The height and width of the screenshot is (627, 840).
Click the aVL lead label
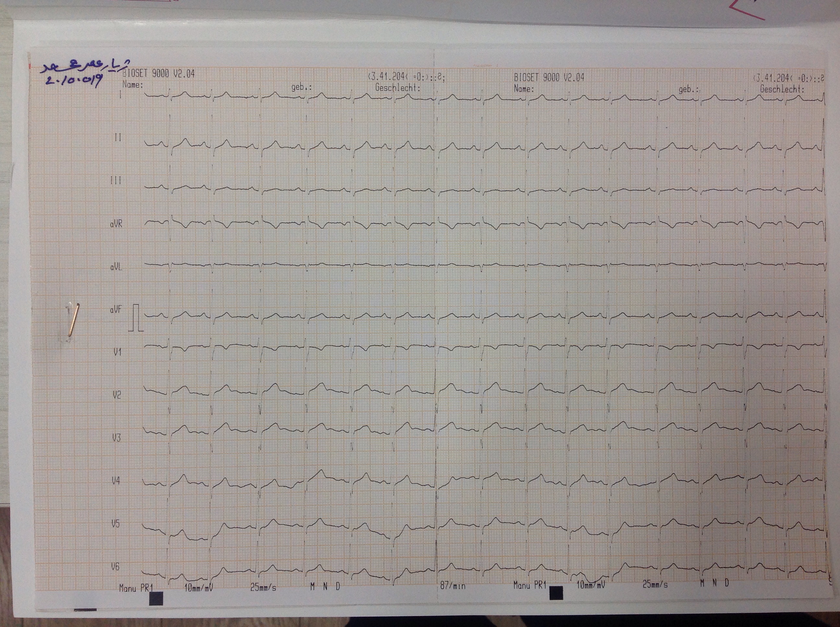[116, 267]
